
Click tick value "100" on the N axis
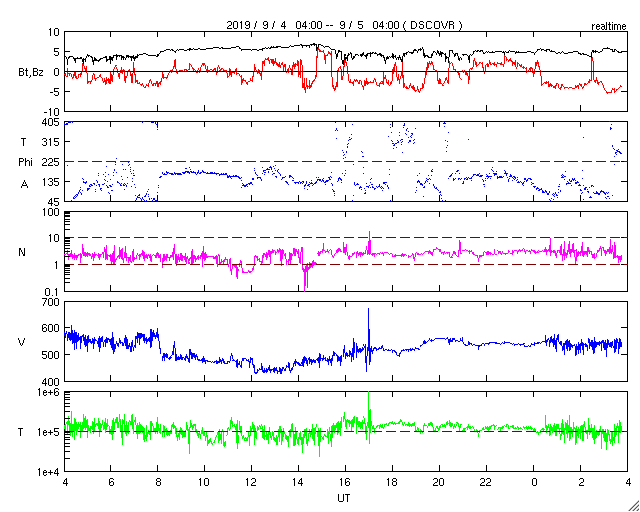[x=52, y=213]
